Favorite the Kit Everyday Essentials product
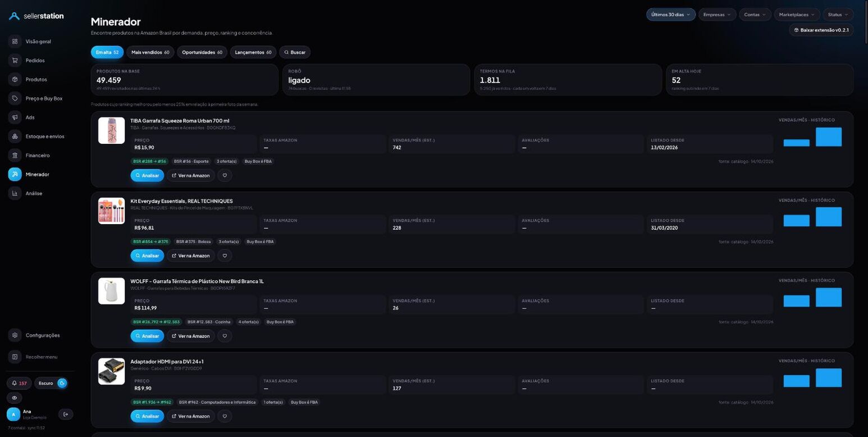Screen dimensions: 868x437 [x=225, y=256]
